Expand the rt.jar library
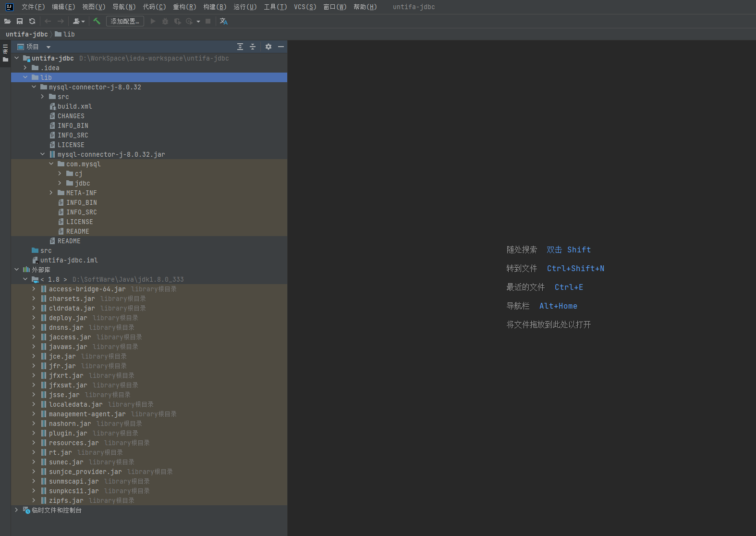Viewport: 756px width, 536px height. (34, 452)
